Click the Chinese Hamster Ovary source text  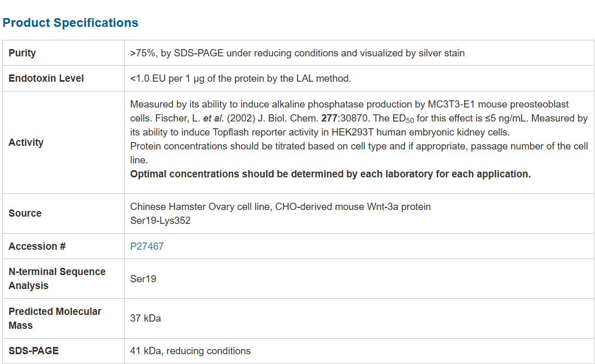click(x=280, y=206)
